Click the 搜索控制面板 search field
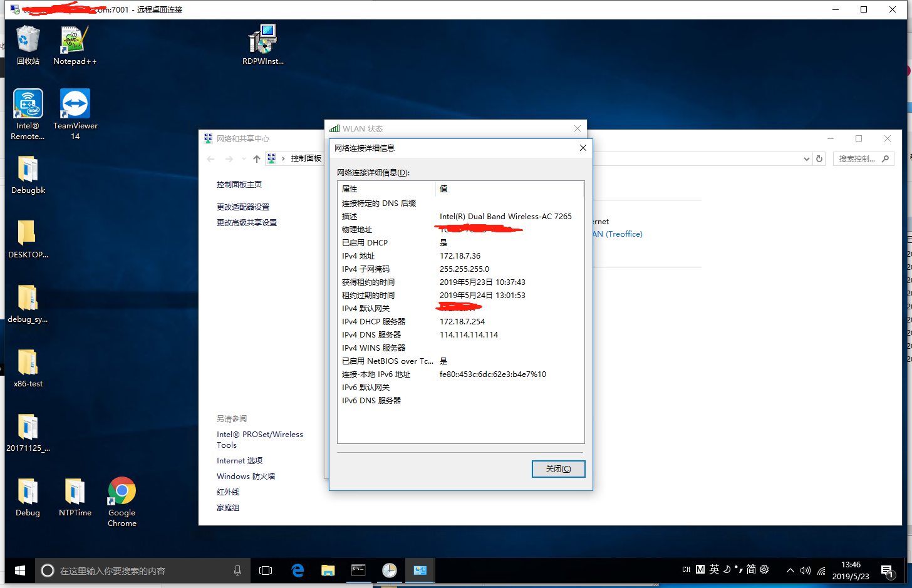912x588 pixels. [x=863, y=158]
